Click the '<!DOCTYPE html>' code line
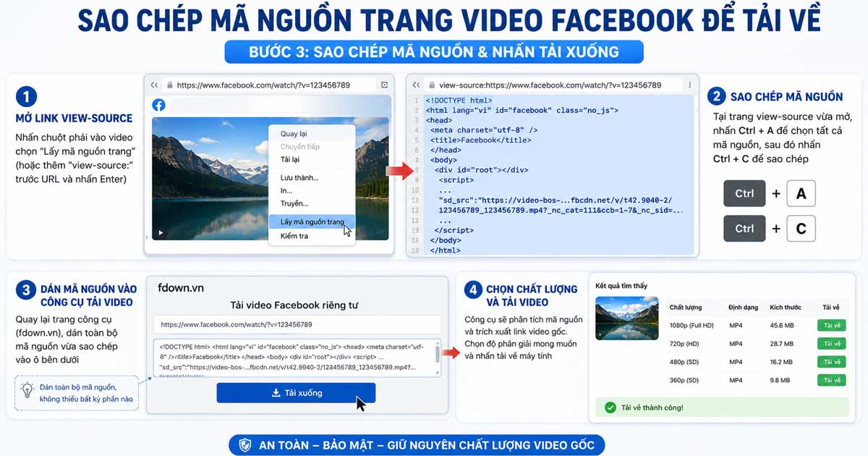 459,101
